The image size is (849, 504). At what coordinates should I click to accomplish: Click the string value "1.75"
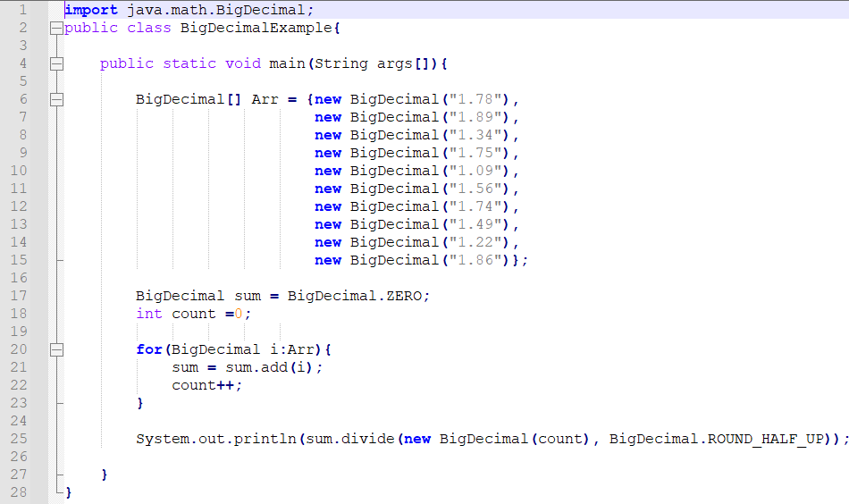coord(475,153)
